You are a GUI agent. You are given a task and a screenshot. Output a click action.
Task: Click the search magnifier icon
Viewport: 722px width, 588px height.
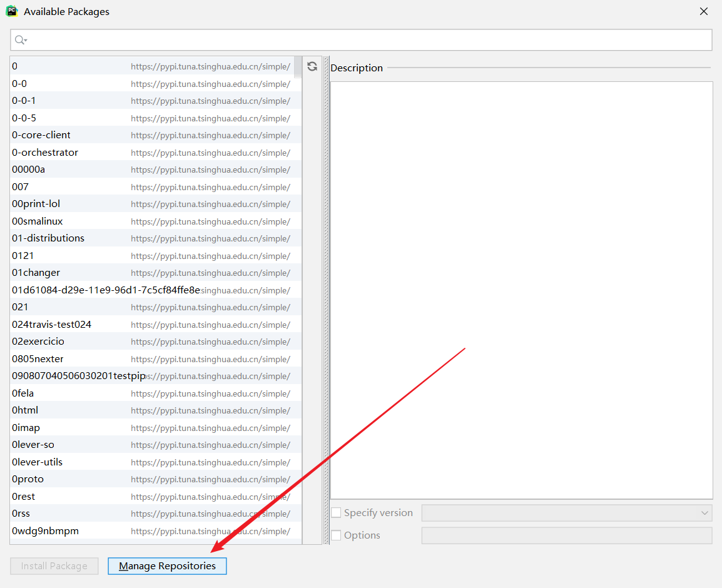point(20,40)
